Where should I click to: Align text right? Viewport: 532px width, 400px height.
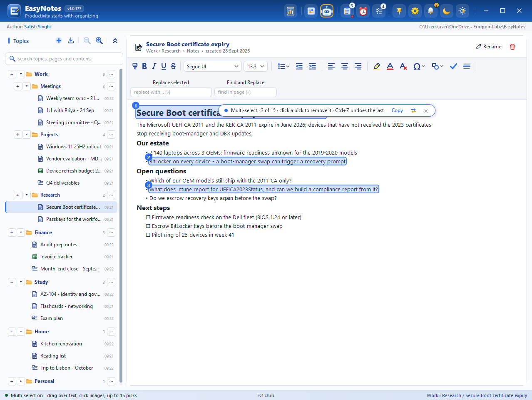click(x=358, y=66)
